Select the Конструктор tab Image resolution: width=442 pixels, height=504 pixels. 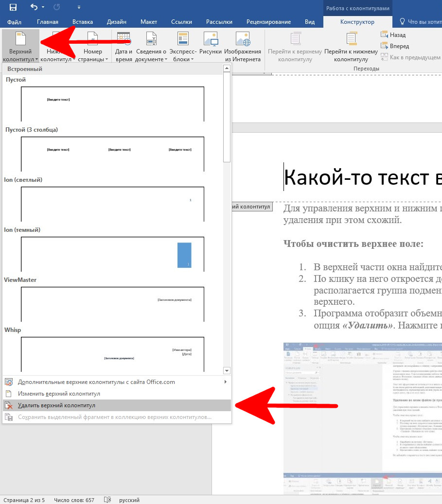(357, 22)
